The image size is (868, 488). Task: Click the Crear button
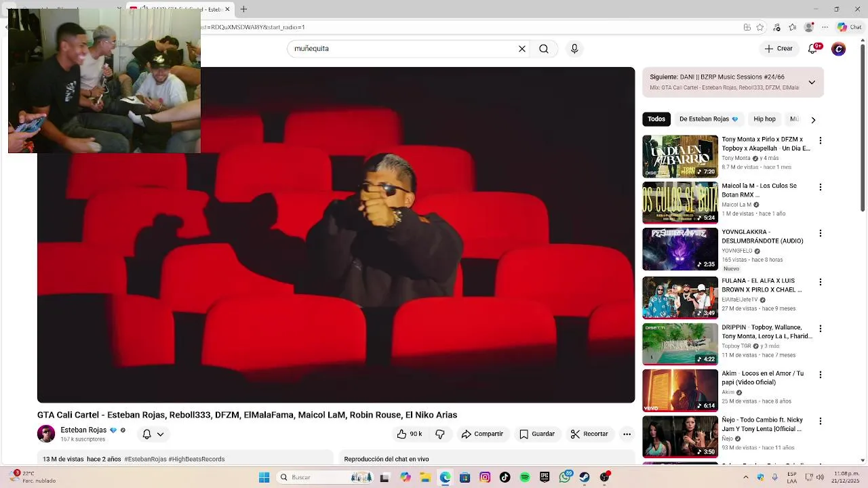coord(778,49)
